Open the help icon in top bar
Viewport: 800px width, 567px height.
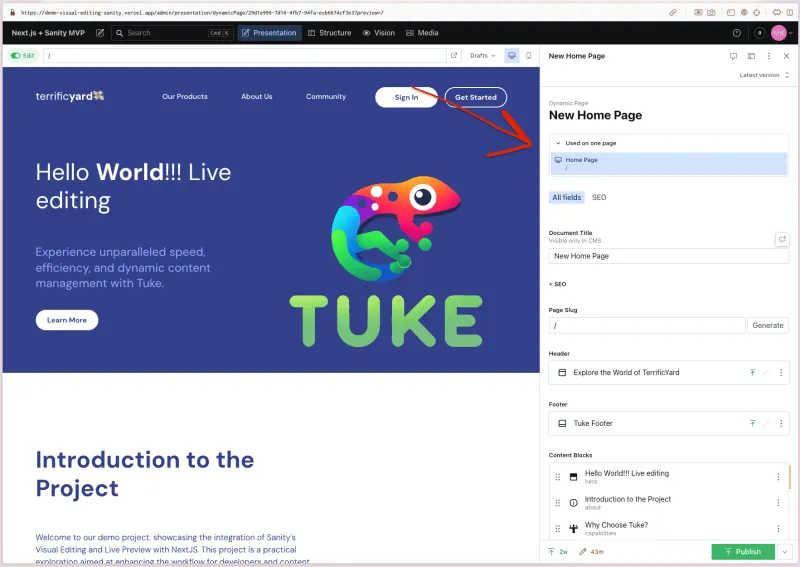click(737, 33)
